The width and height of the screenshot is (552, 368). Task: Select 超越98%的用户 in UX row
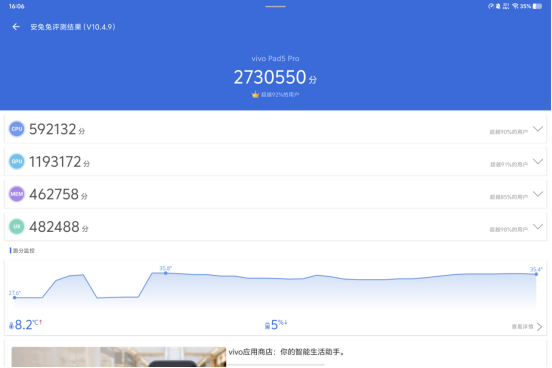pos(509,229)
